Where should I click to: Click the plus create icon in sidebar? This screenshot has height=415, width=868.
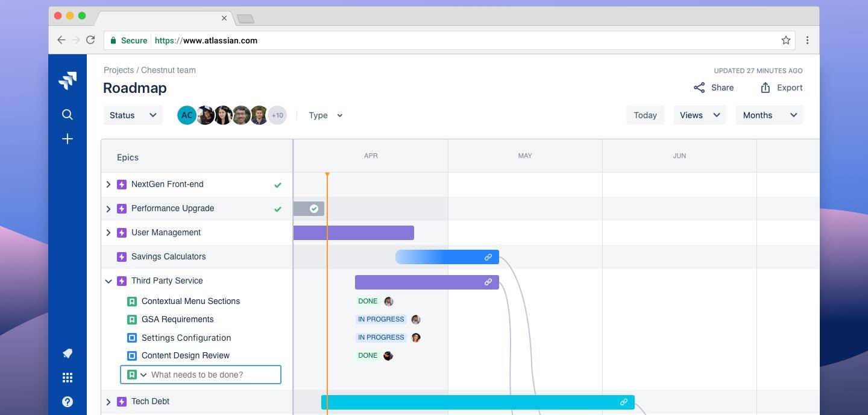point(68,139)
